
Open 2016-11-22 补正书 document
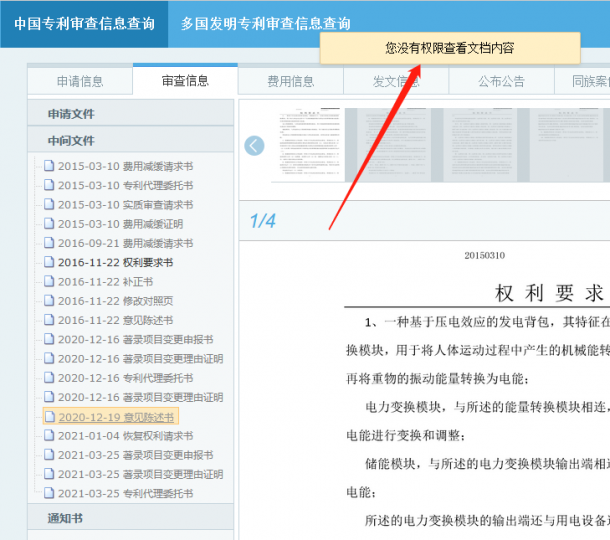point(105,282)
